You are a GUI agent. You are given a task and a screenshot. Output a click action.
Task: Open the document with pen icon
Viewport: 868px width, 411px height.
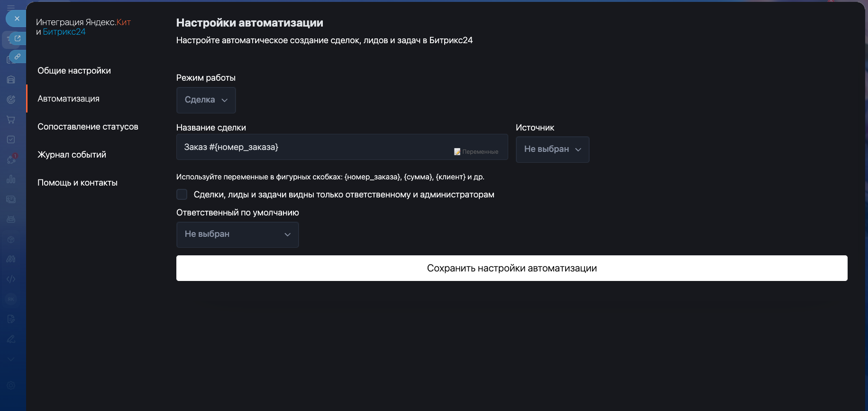pos(11,319)
